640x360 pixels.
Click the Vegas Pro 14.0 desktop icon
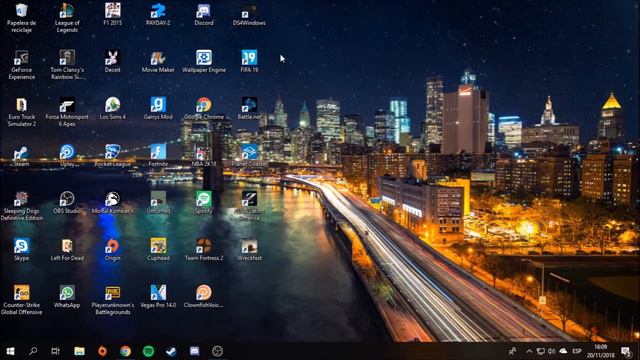[x=158, y=296]
